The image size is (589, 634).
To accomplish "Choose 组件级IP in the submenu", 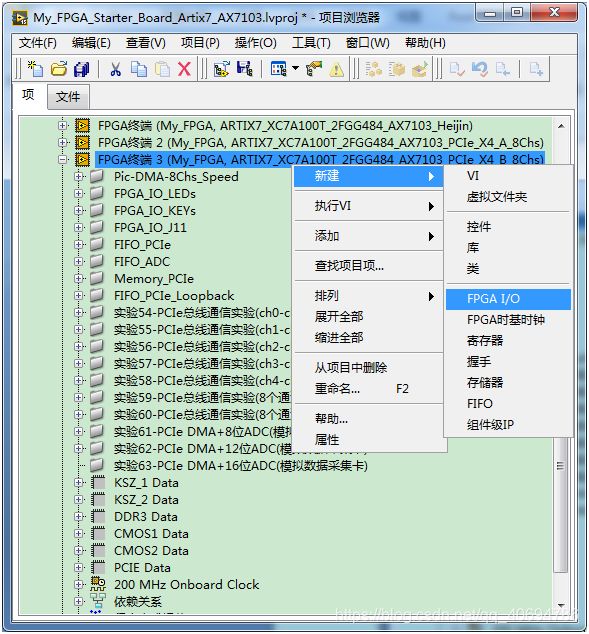I will (508, 425).
